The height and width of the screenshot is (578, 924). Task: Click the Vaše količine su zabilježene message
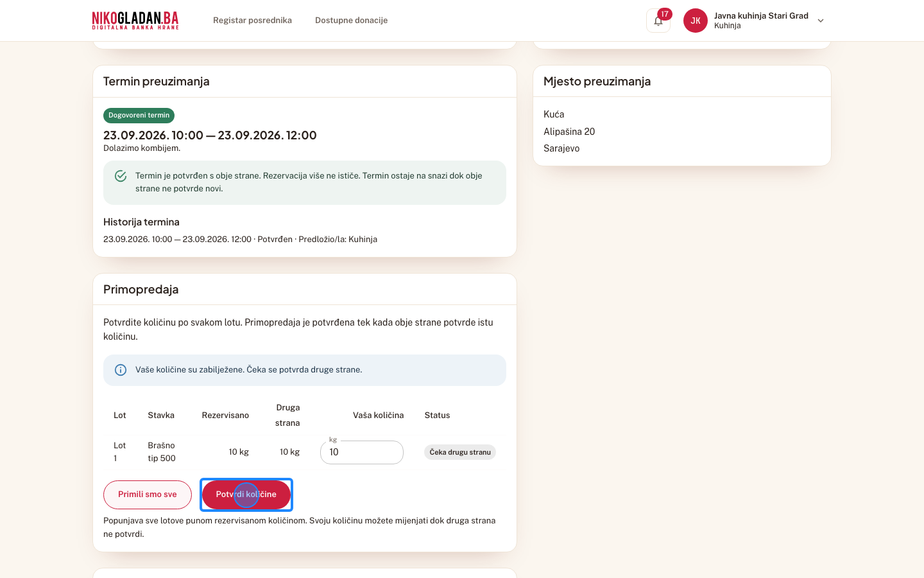pos(249,370)
